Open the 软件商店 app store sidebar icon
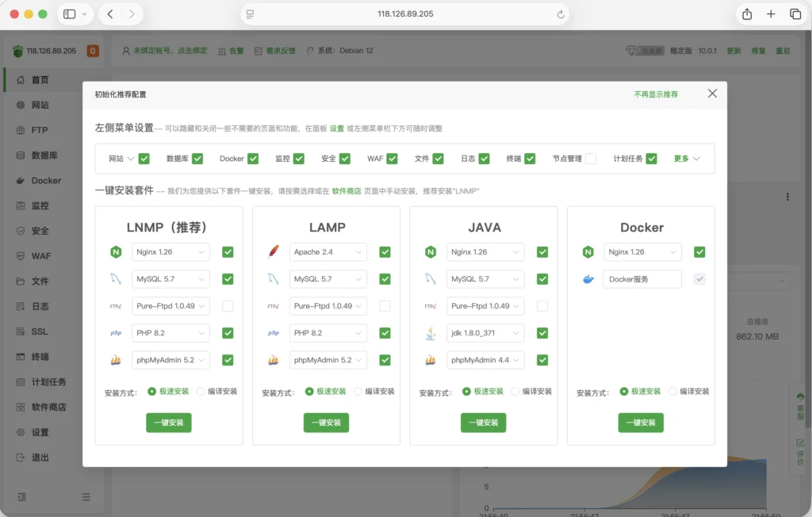 [x=21, y=407]
